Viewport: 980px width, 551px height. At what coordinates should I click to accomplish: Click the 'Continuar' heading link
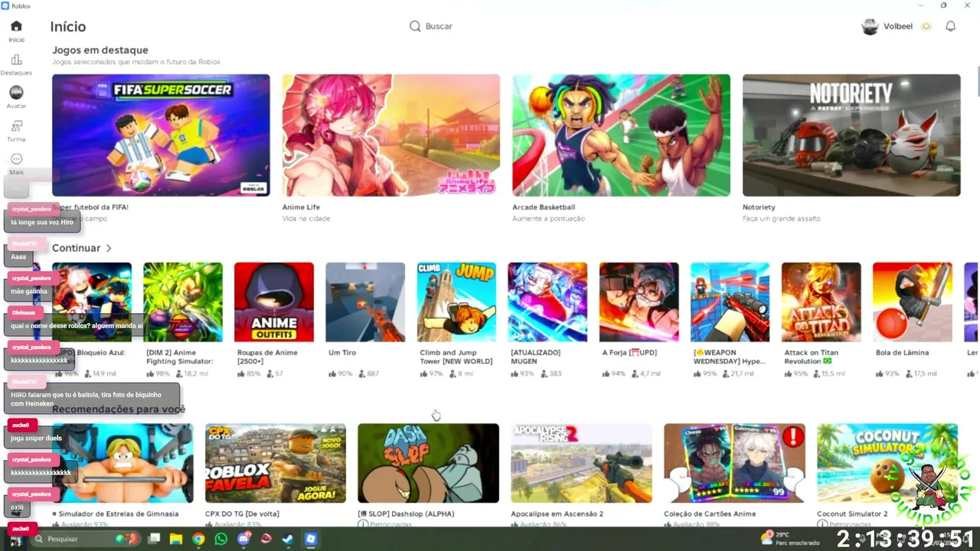[x=76, y=248]
